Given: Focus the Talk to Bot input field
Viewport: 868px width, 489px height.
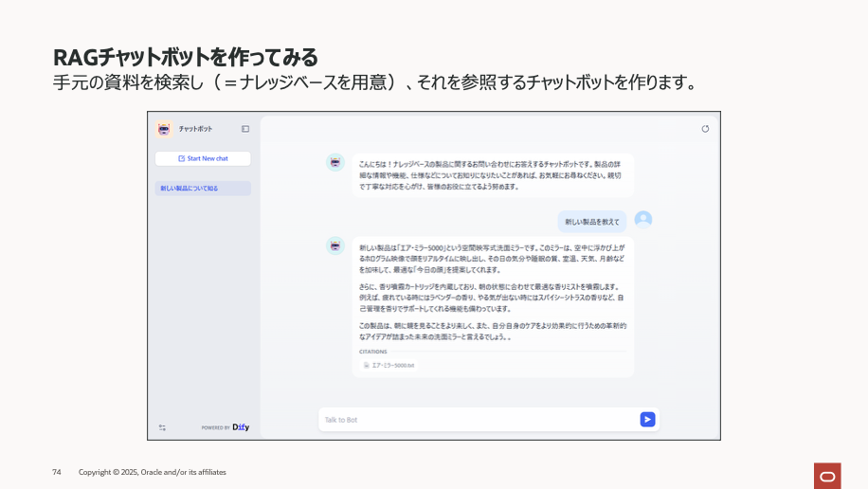Looking at the screenshot, I should point(479,420).
